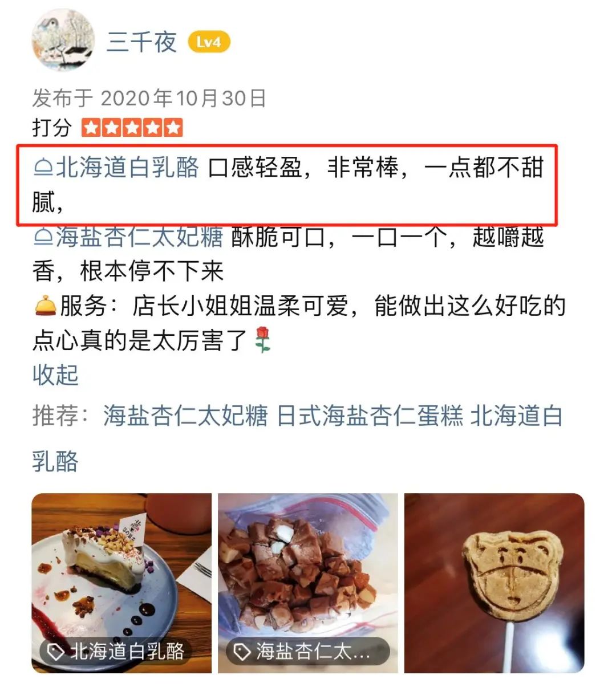The width and height of the screenshot is (616, 687).
Task: Click the dish icon before 海盐杏仁太妃糖 in review
Action: tap(44, 237)
